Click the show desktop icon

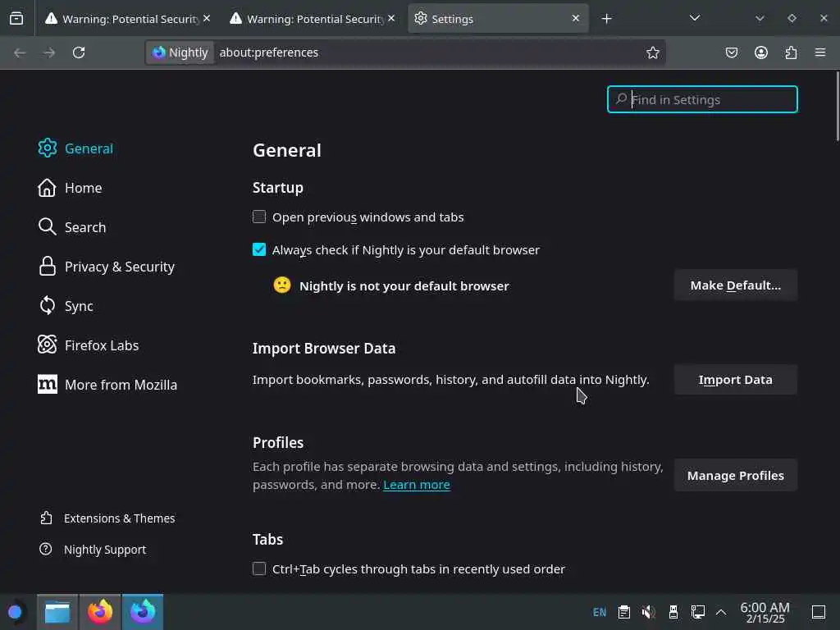pyautogui.click(x=819, y=612)
